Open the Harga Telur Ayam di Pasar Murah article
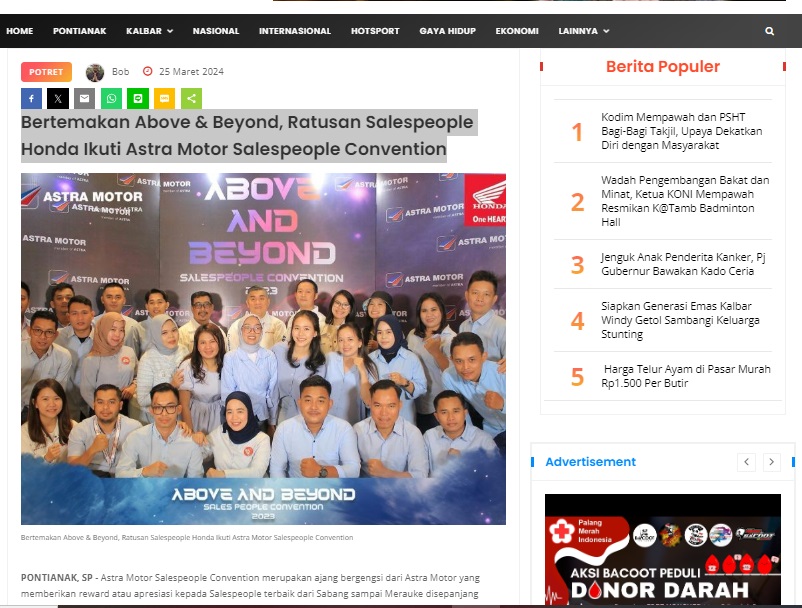 tap(685, 376)
